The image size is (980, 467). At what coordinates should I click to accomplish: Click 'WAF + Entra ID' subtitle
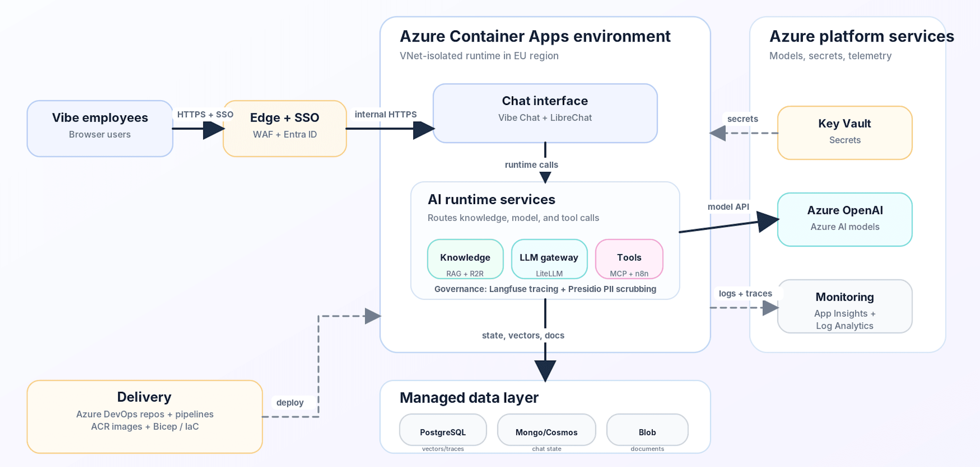coord(285,134)
